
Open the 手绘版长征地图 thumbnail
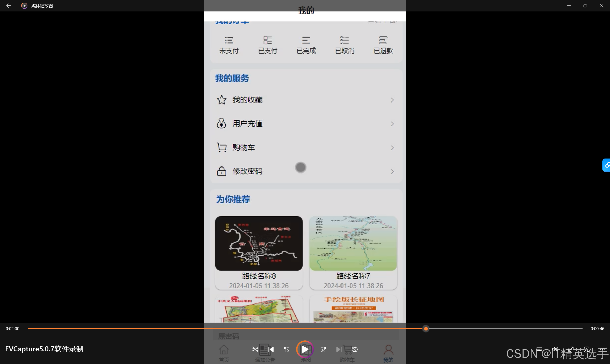353,309
